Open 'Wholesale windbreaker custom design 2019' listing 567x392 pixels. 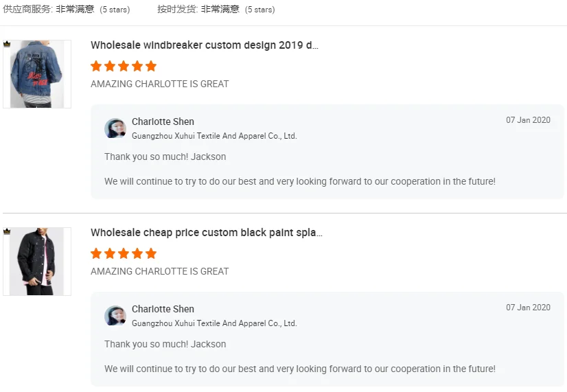point(205,45)
